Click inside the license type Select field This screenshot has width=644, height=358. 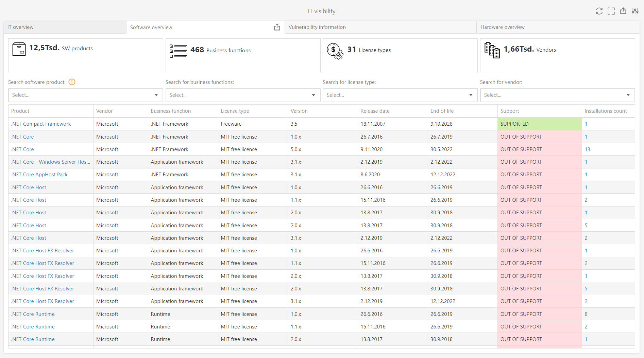(x=374, y=95)
